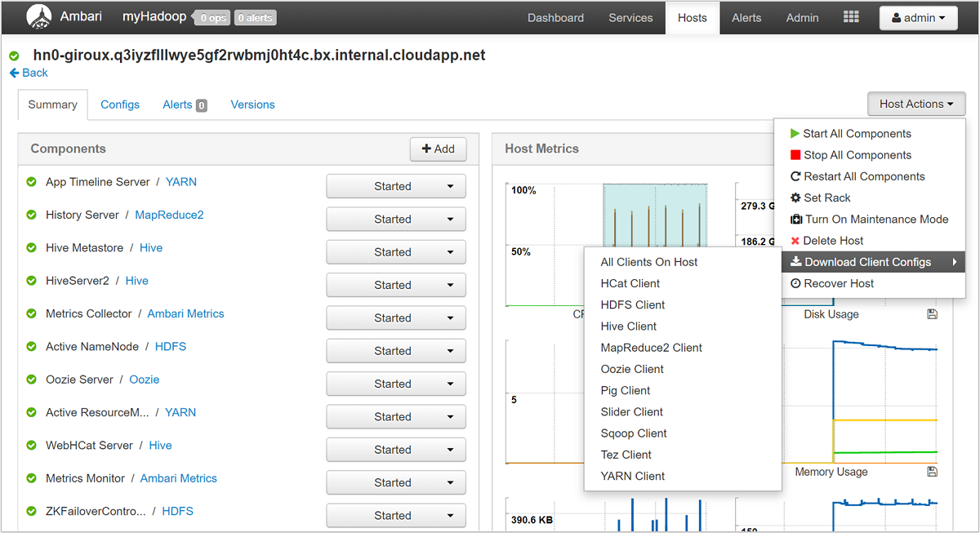Click the 0 alerts badge

tap(254, 16)
